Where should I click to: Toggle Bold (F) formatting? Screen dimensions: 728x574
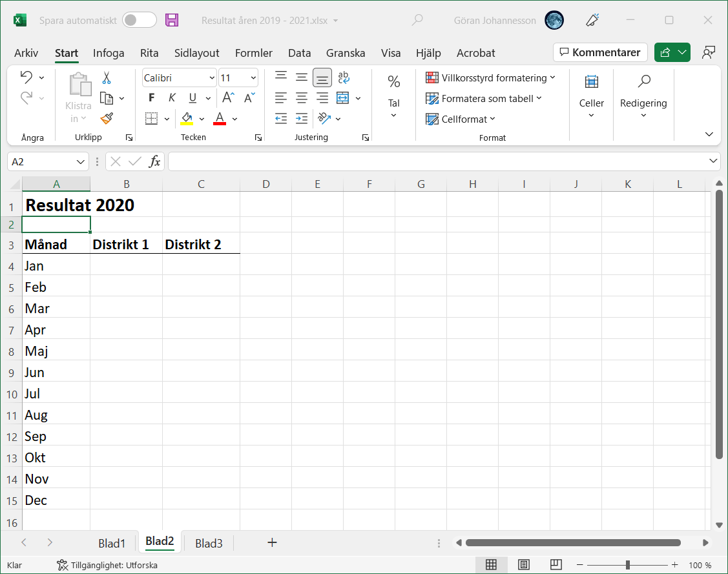point(152,98)
